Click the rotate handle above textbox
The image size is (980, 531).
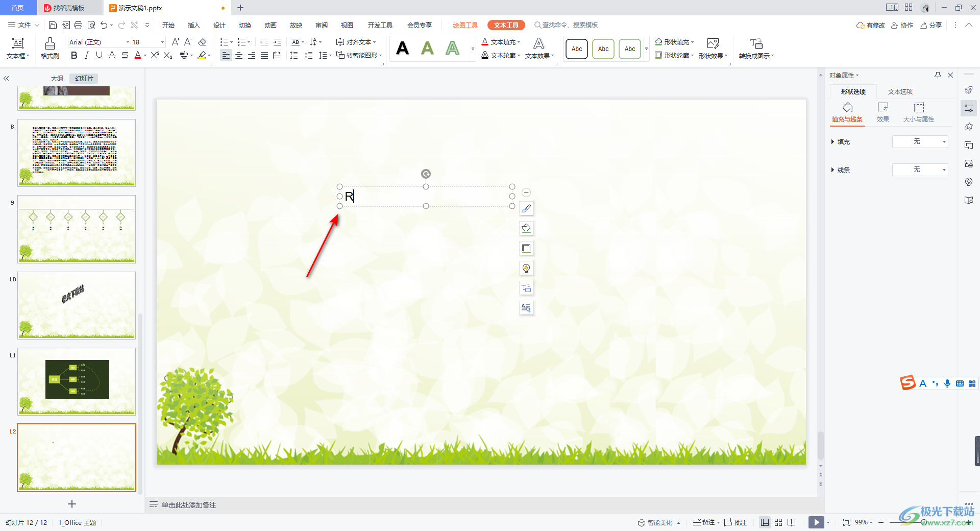coord(426,174)
